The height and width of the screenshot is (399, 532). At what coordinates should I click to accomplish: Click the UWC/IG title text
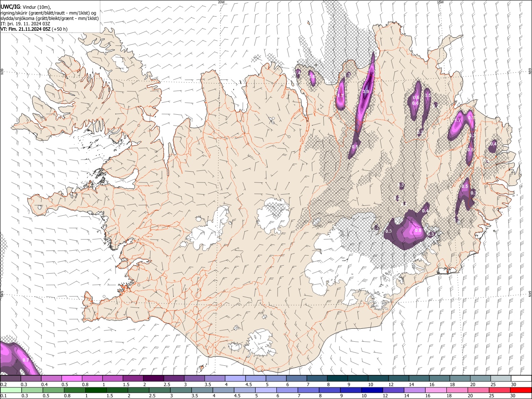(10, 7)
